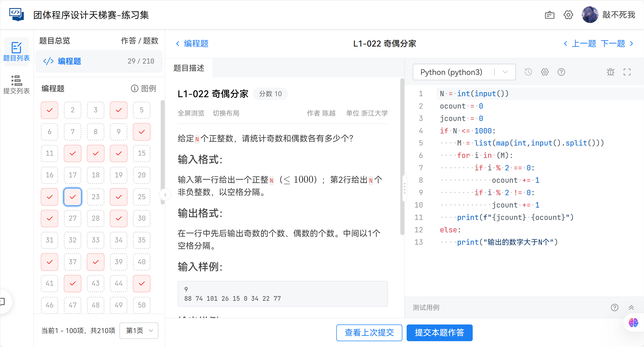Click the 测试用例 help icon
This screenshot has height=347, width=644.
click(x=614, y=308)
